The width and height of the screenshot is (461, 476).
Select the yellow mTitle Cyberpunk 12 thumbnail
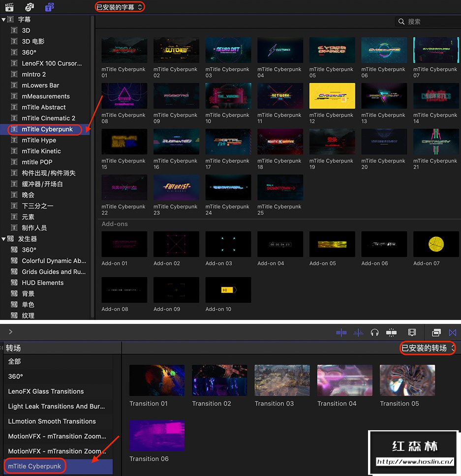(332, 95)
